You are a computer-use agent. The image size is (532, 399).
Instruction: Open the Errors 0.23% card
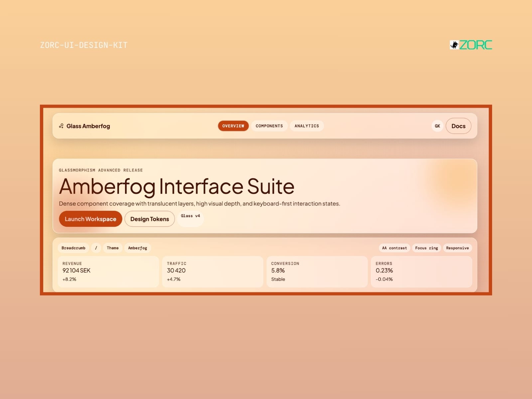[x=422, y=272]
